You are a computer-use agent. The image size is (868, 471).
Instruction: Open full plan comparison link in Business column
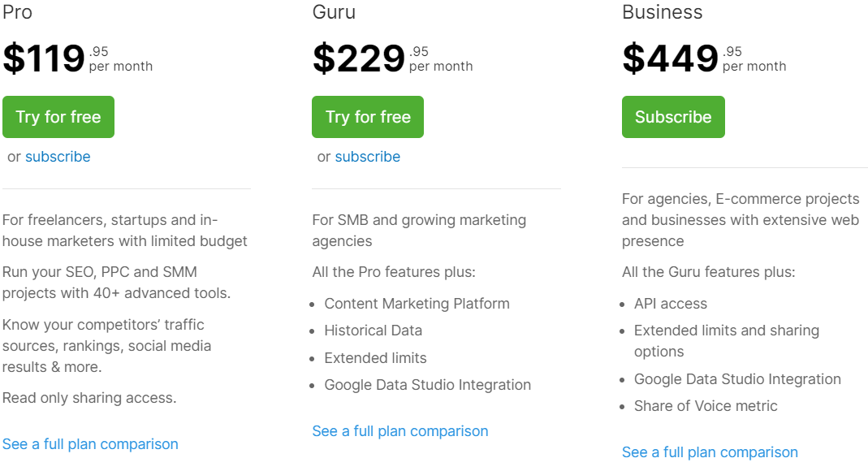(710, 452)
